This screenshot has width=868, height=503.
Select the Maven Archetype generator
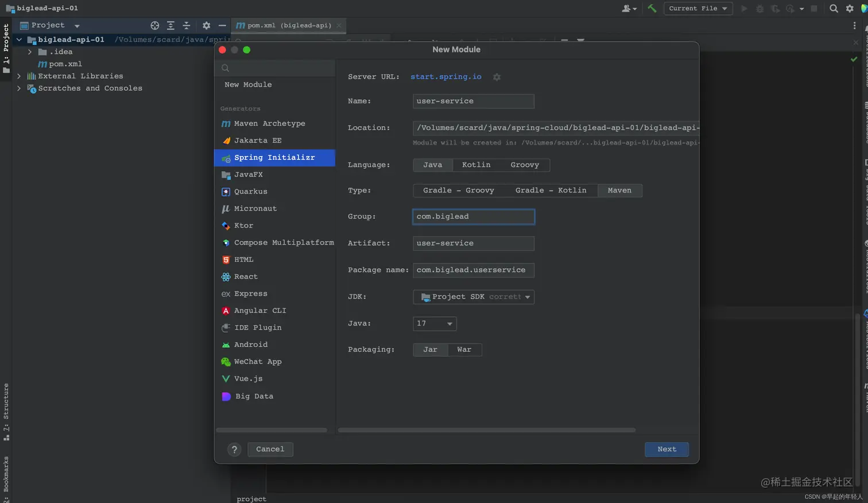click(x=274, y=123)
